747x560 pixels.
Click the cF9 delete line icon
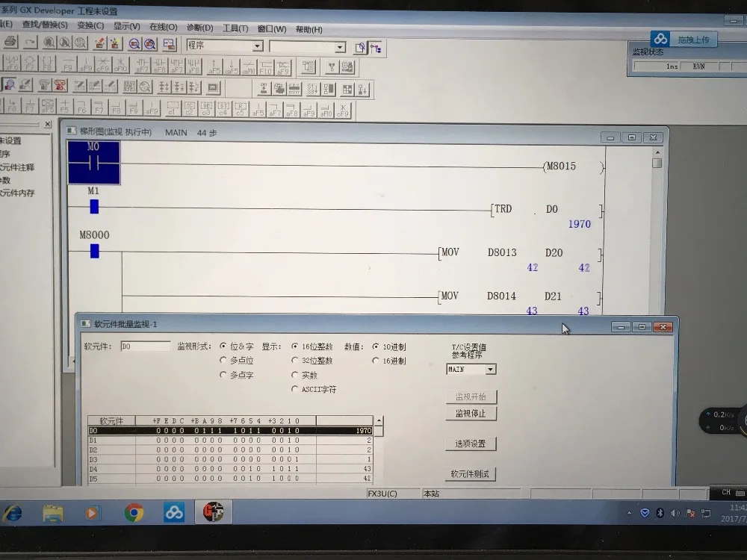(x=104, y=65)
